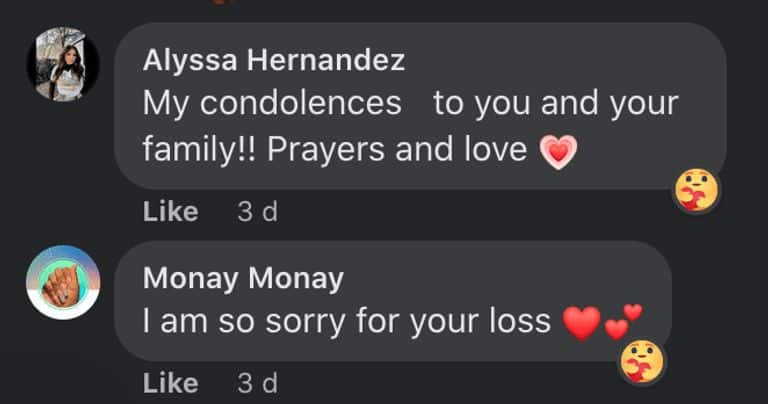
Task: Click the words 'to you and your' in Alyssa's comment
Action: pos(556,104)
